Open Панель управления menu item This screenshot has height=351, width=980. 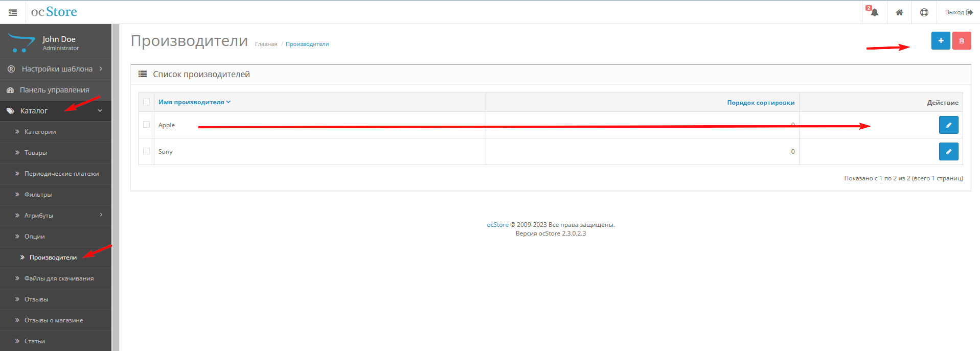coord(56,90)
